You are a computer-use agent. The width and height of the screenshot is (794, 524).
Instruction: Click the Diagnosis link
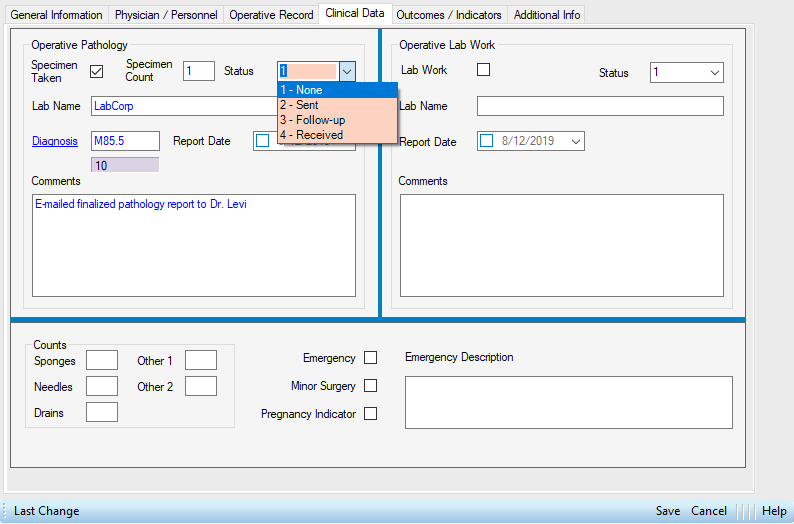tap(54, 141)
